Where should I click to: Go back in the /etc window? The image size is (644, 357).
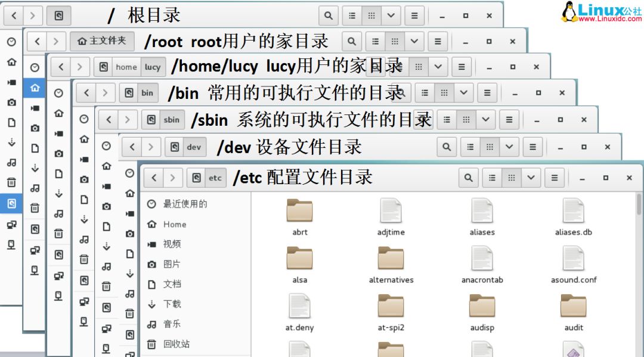[154, 178]
